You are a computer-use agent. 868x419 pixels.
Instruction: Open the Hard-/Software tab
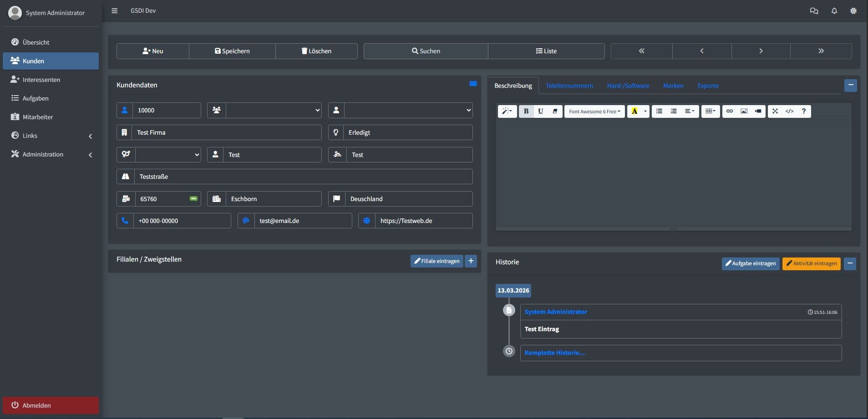628,86
